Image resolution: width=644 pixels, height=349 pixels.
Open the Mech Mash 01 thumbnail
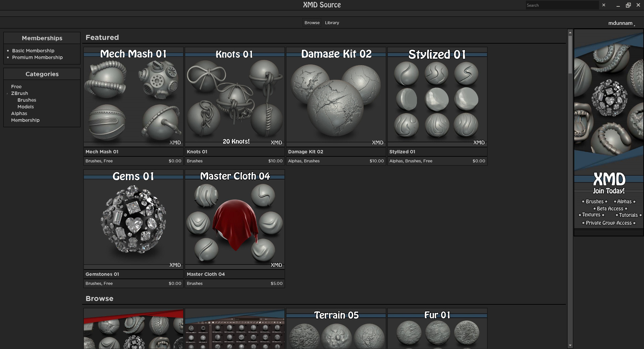133,97
